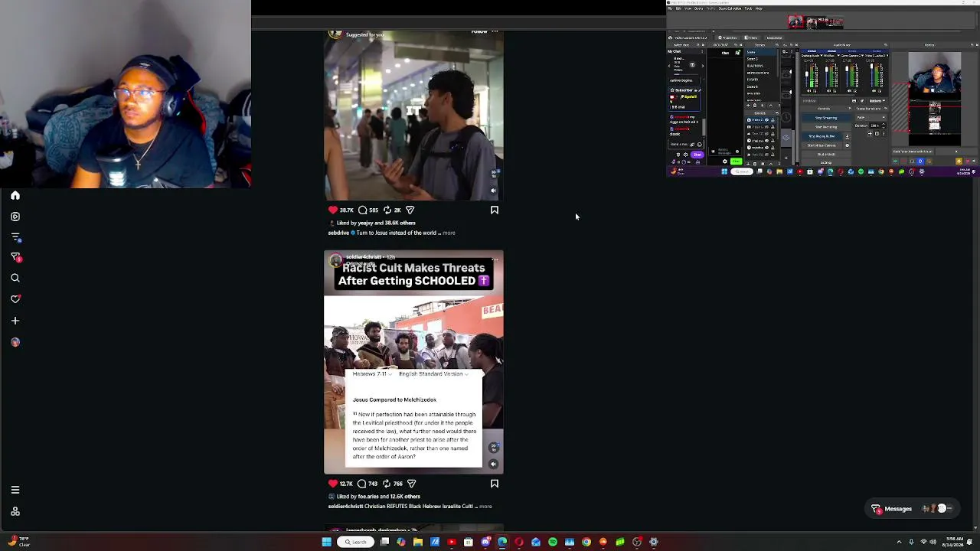The height and width of the screenshot is (551, 980).
Task: Open the Fade transition dropdown in OBS
Action: [x=872, y=118]
